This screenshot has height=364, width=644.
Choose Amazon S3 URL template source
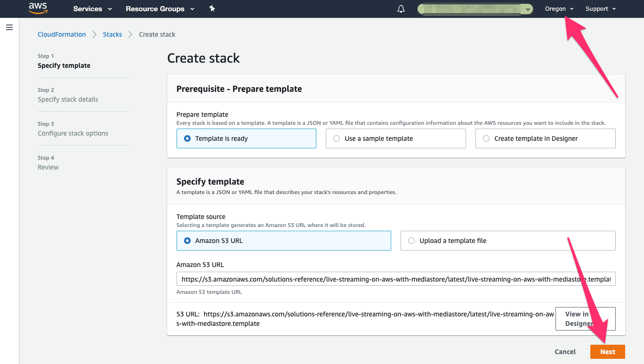(284, 241)
